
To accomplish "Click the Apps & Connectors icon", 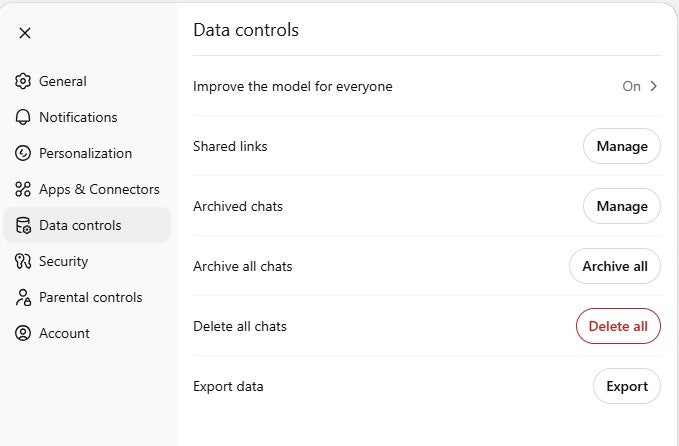I will (23, 189).
